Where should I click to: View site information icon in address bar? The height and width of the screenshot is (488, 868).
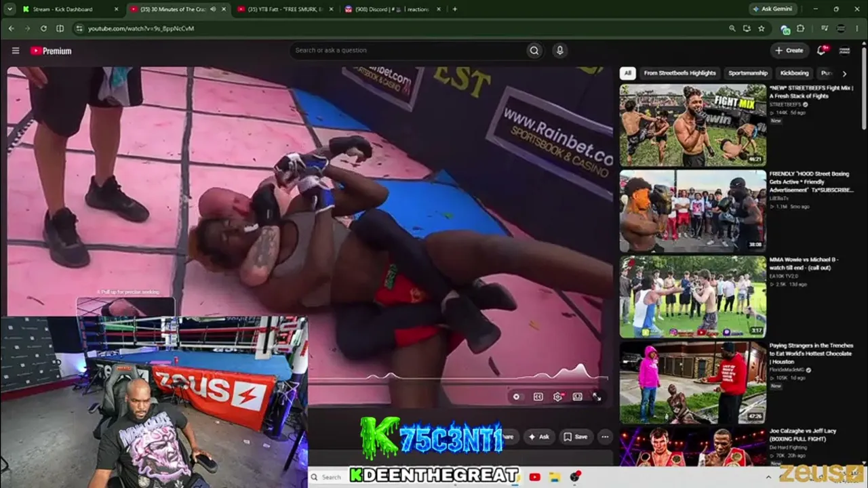[79, 28]
